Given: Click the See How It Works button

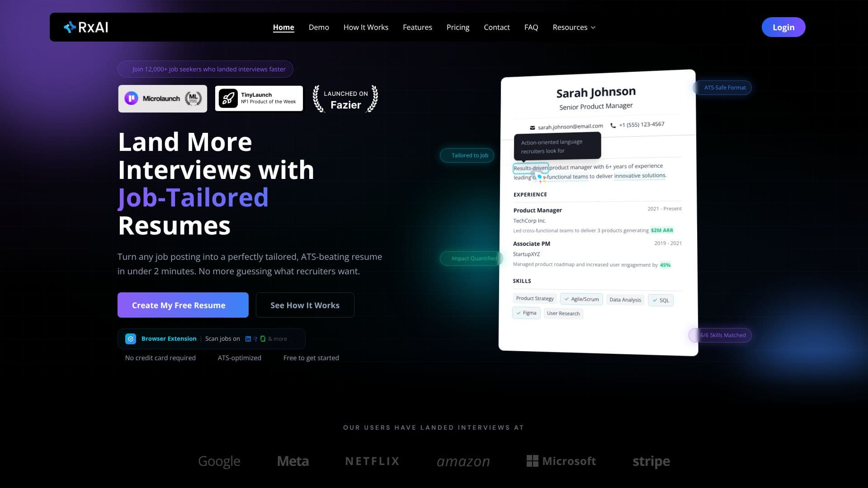Looking at the screenshot, I should pyautogui.click(x=305, y=305).
